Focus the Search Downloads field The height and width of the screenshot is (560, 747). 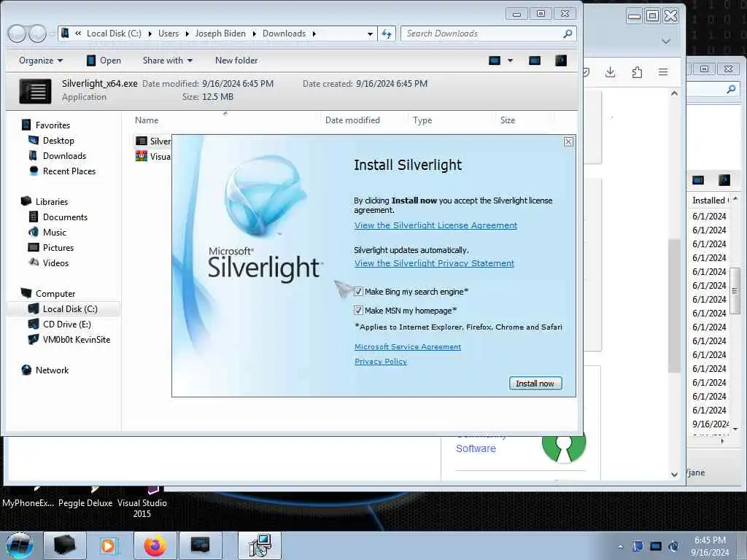click(x=488, y=34)
